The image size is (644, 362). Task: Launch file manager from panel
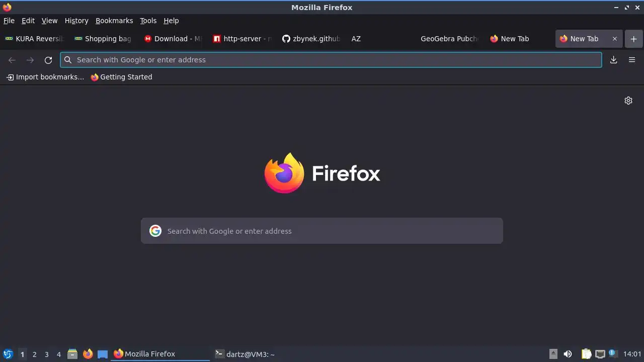pyautogui.click(x=72, y=354)
